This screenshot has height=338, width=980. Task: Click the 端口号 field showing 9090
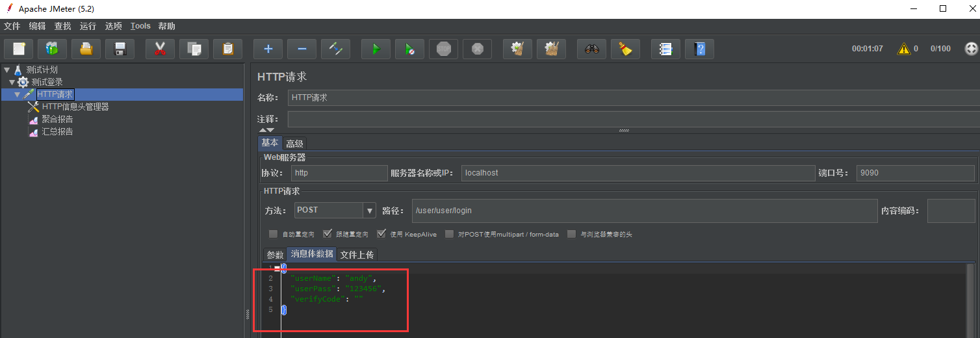click(x=915, y=173)
